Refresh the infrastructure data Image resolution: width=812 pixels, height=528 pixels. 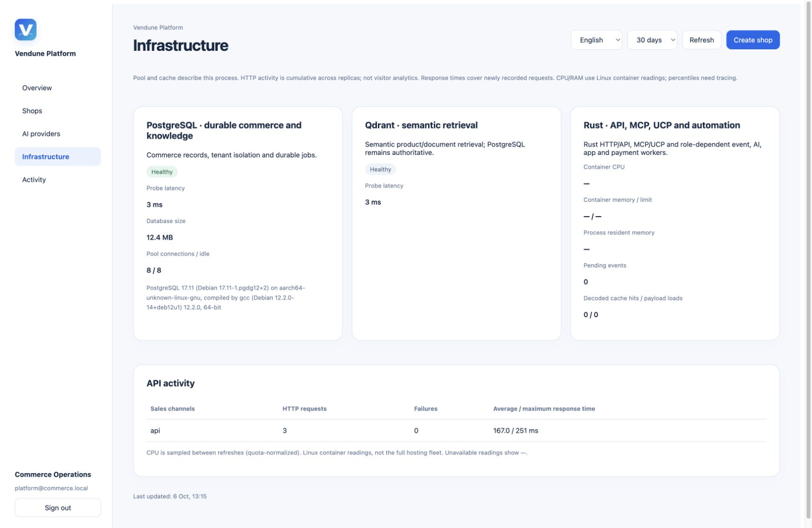coord(701,40)
